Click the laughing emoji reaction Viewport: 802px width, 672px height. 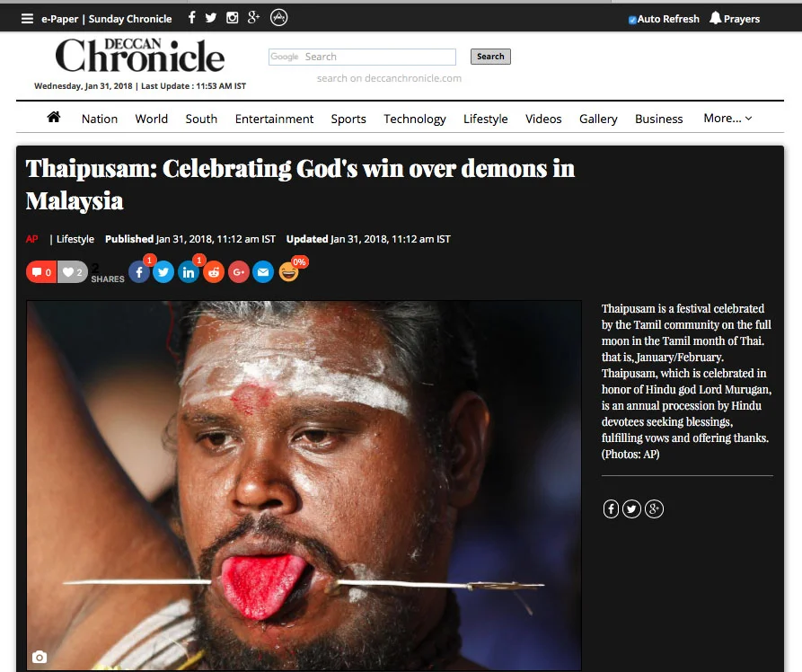pos(289,272)
